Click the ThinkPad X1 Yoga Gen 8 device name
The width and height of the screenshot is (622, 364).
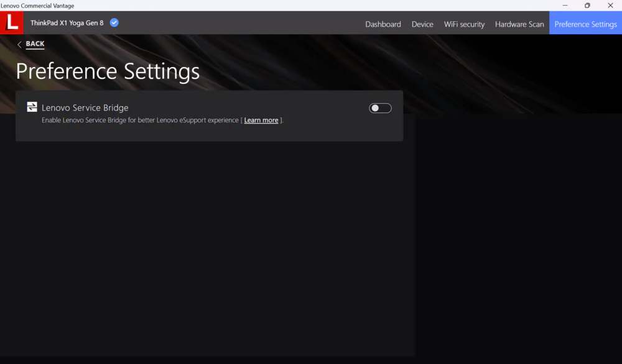pyautogui.click(x=67, y=23)
